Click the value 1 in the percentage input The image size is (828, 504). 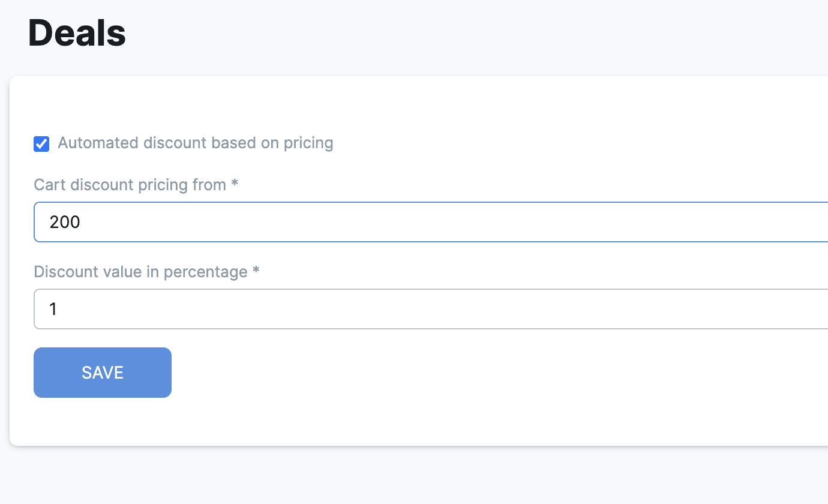53,309
